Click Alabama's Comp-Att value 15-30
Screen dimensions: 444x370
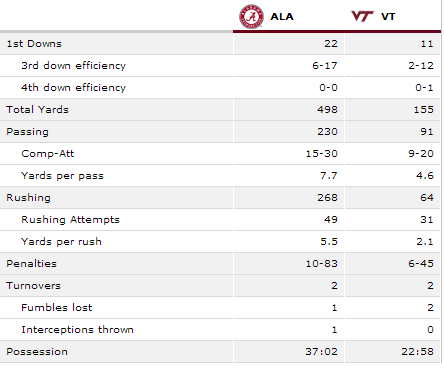(322, 154)
